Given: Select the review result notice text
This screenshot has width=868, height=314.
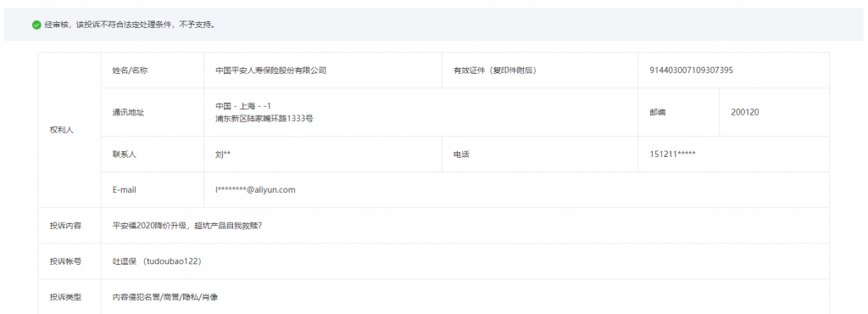Looking at the screenshot, I should point(130,25).
